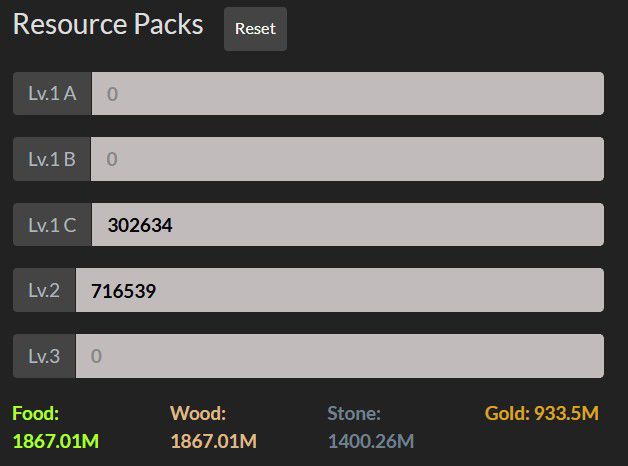Click the Stone label
This screenshot has width=628, height=466.
tap(354, 413)
